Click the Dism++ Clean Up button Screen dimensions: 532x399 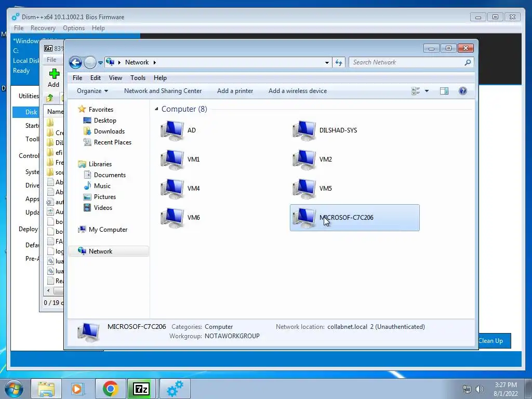pyautogui.click(x=495, y=341)
